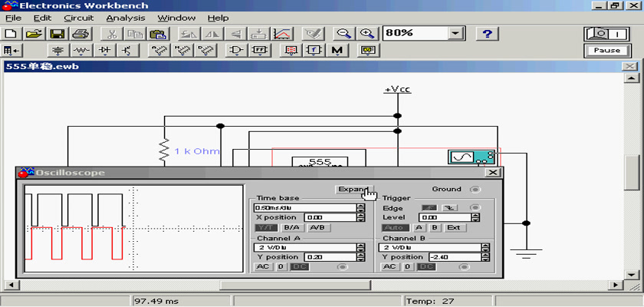This screenshot has width=644, height=307.
Task: Create a new circuit file
Action: point(12,33)
